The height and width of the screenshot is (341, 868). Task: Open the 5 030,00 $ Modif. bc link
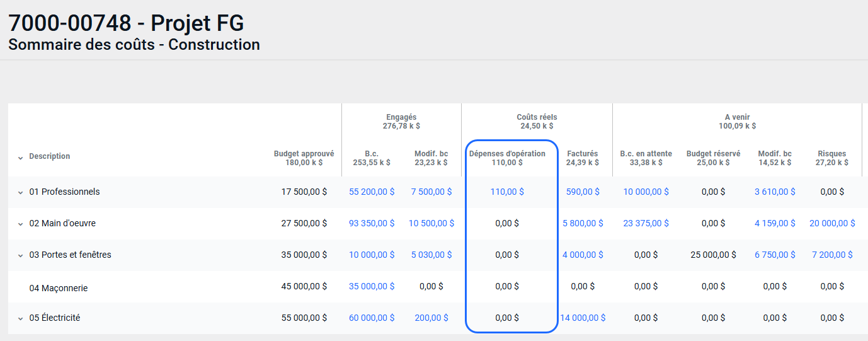[x=431, y=255]
